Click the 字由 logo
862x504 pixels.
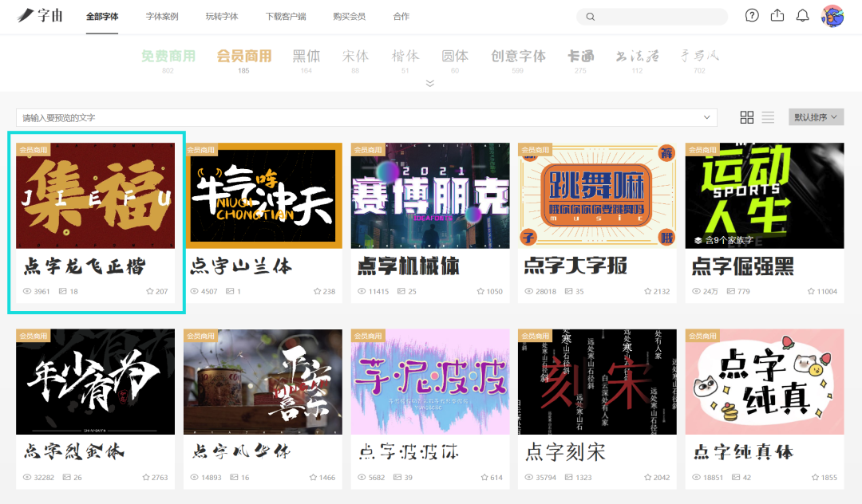[40, 16]
